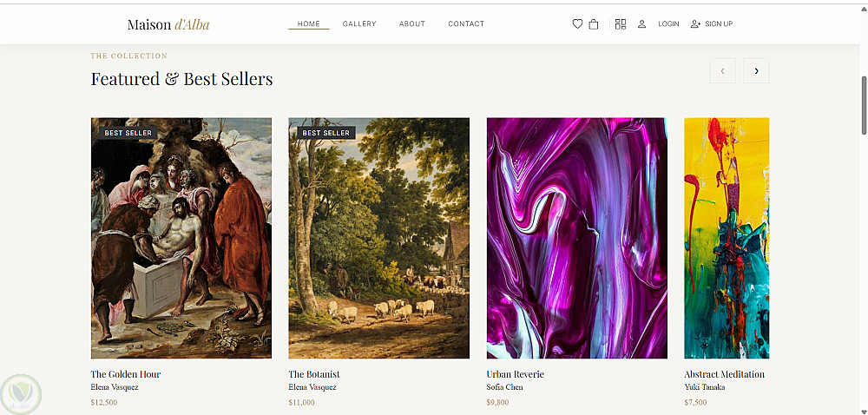Open the Urban Reverie purple artwork thumbnail

(577, 238)
